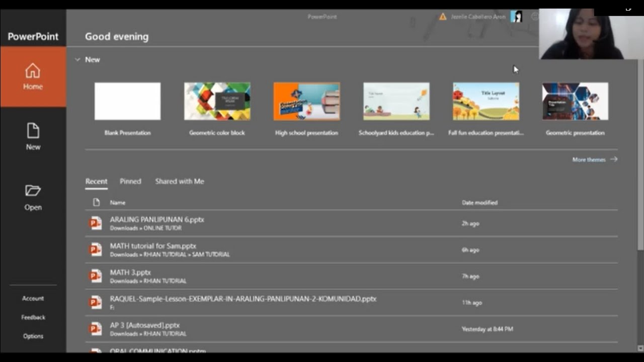The height and width of the screenshot is (362, 644).
Task: Switch to the Recent tab
Action: coord(96,181)
